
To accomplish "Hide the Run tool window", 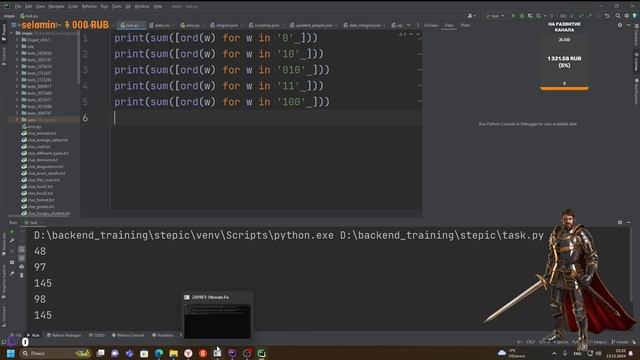I will (629, 222).
